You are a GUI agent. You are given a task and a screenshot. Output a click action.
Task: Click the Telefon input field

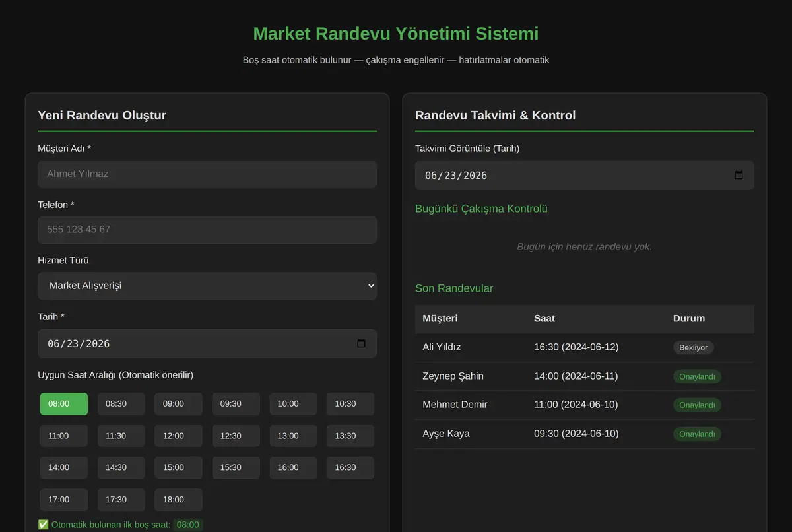coord(207,230)
